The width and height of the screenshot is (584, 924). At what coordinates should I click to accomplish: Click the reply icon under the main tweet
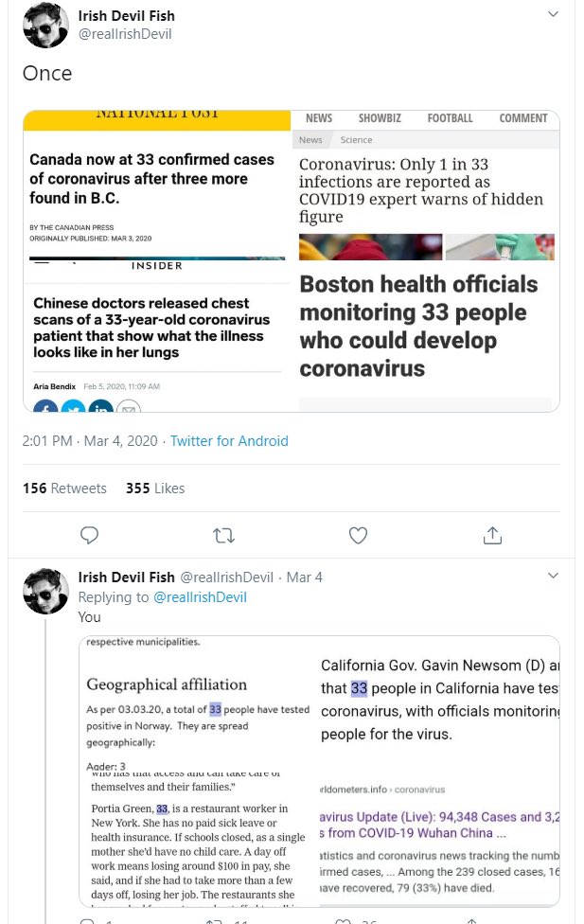pos(89,536)
